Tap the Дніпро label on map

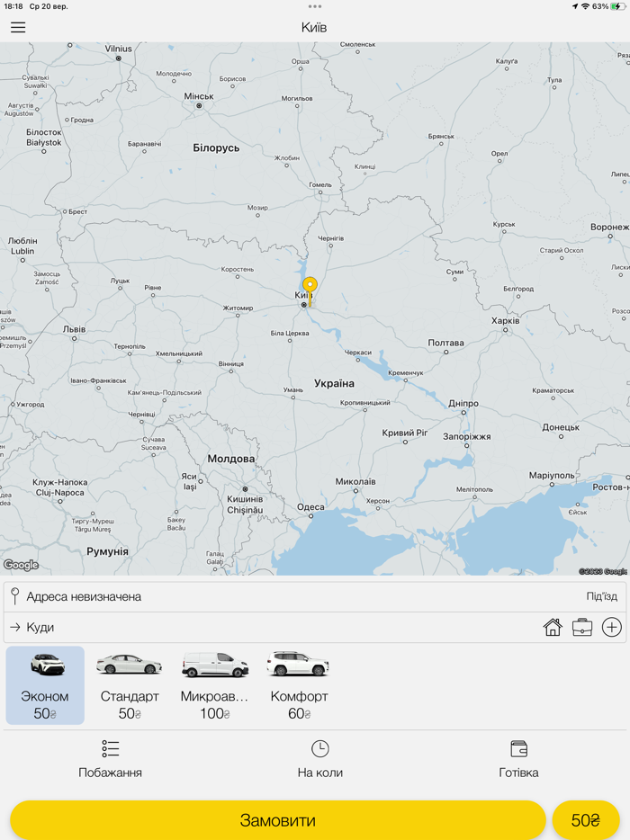click(463, 404)
